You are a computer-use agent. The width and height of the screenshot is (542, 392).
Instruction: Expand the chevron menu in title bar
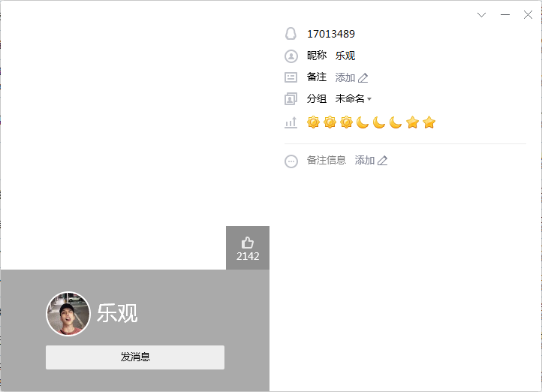(x=481, y=15)
